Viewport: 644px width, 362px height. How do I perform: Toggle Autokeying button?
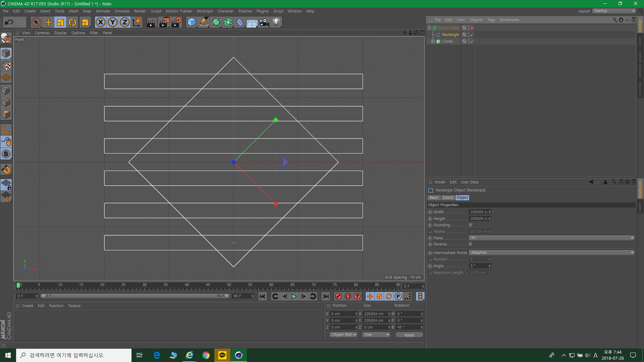[x=348, y=296]
